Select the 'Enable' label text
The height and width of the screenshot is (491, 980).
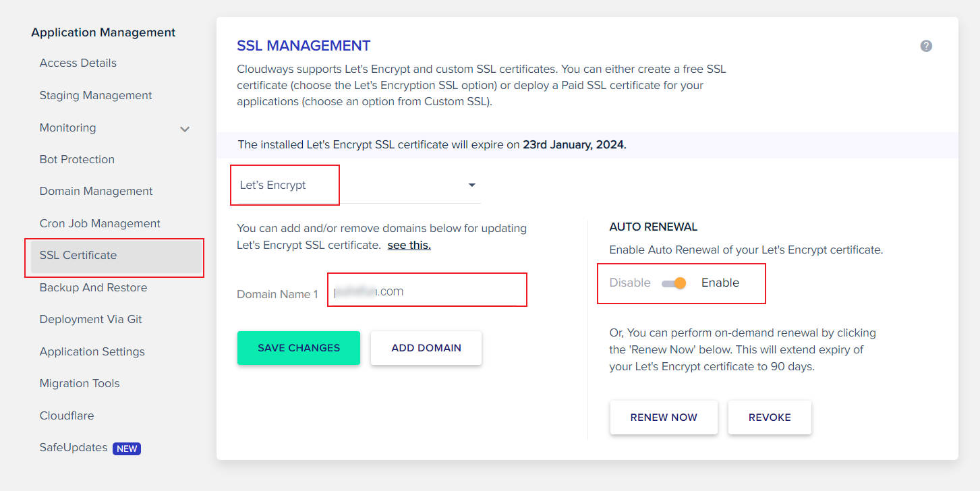coord(720,283)
